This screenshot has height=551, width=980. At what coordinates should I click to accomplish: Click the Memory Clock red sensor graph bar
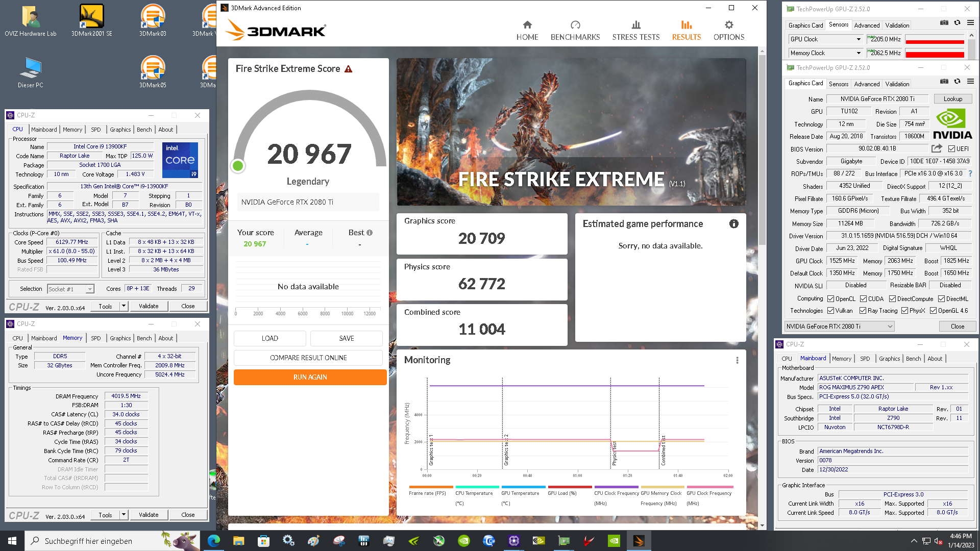tap(934, 53)
